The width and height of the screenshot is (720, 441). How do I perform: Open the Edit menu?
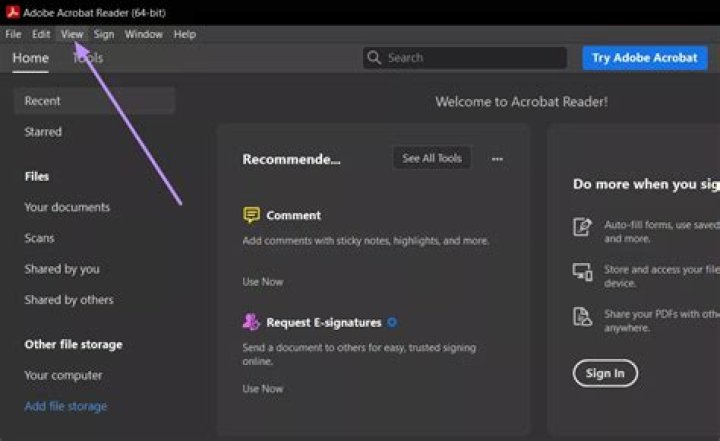point(41,34)
